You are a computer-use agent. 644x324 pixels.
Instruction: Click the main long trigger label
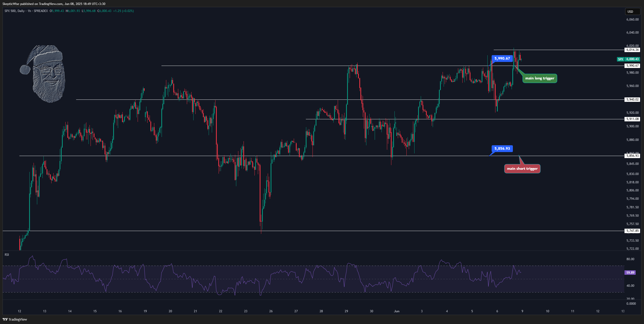point(540,78)
